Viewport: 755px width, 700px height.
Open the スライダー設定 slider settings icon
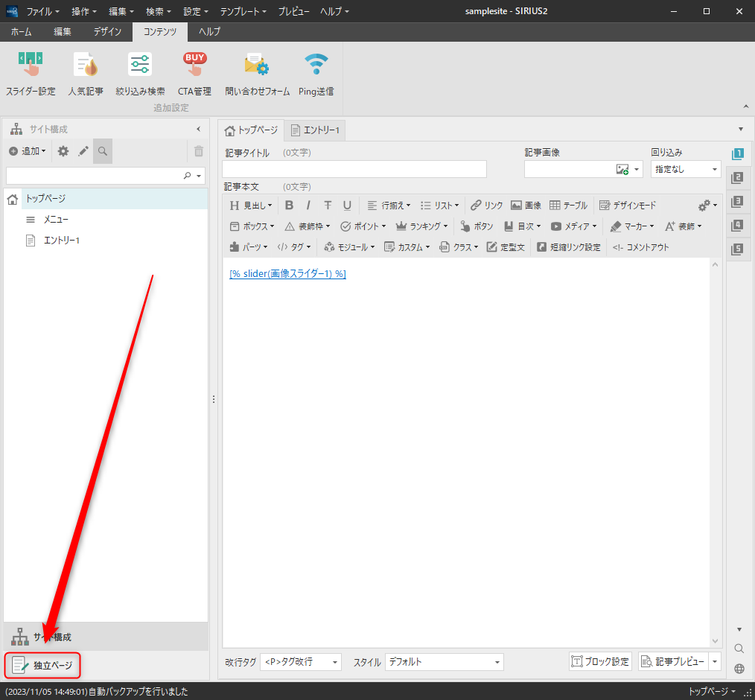(31, 74)
